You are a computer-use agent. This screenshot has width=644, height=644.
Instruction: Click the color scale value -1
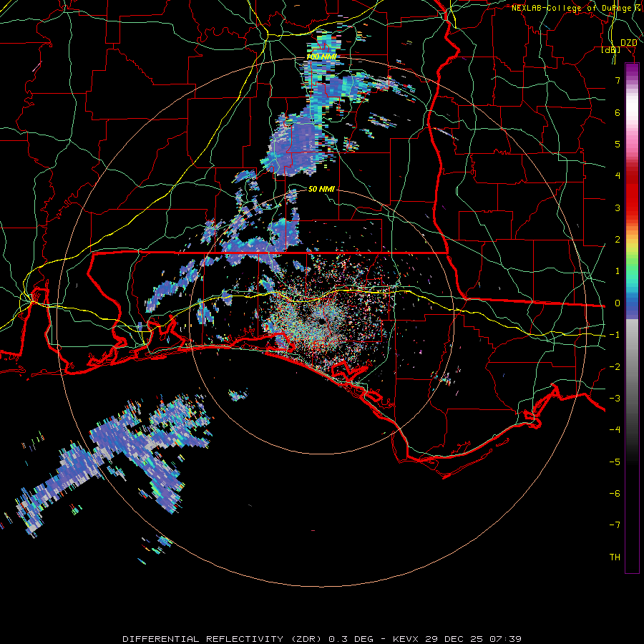(x=615, y=335)
